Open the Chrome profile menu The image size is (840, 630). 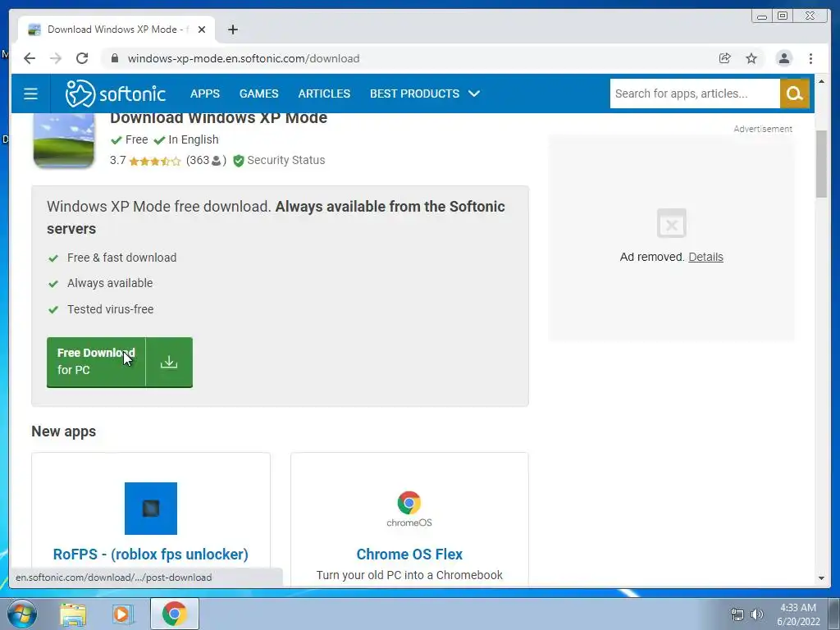(x=783, y=58)
